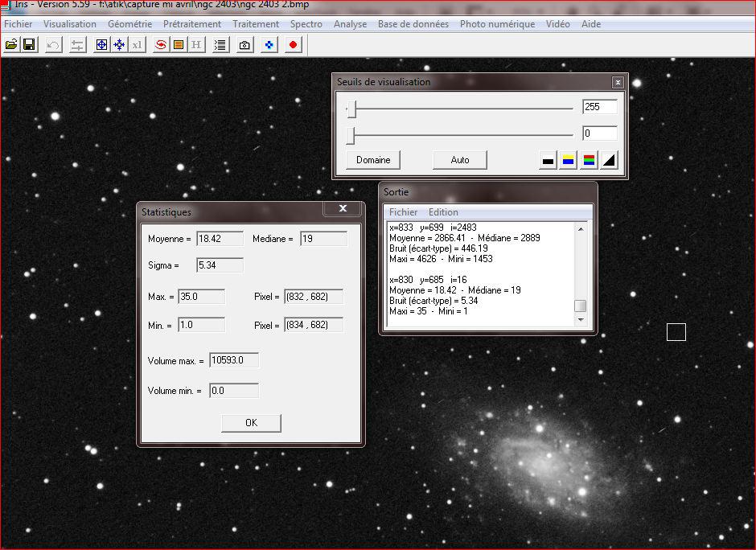The height and width of the screenshot is (550, 756).
Task: Click the Min. field showing 1.0
Action: point(202,325)
